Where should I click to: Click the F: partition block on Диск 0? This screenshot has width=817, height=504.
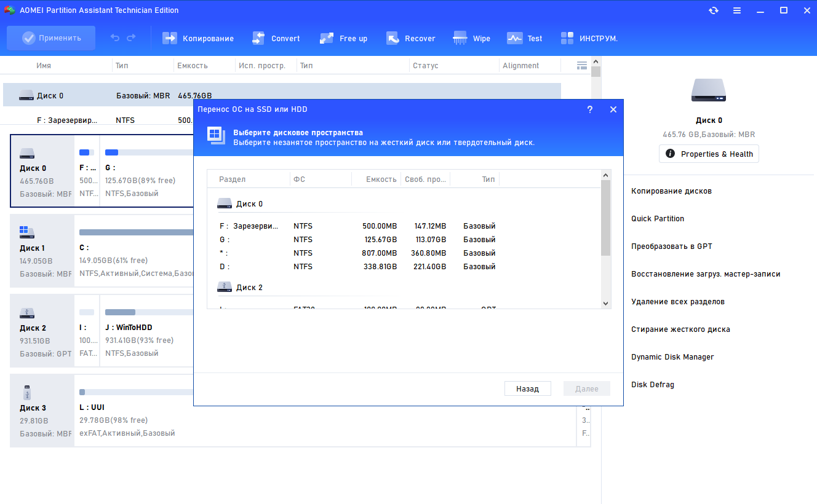point(88,171)
